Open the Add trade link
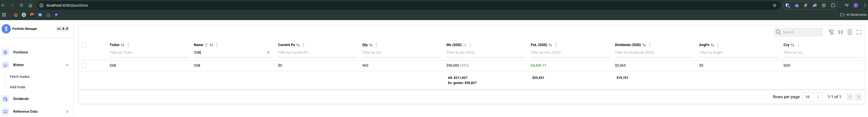The width and height of the screenshot is (868, 117). click(18, 87)
